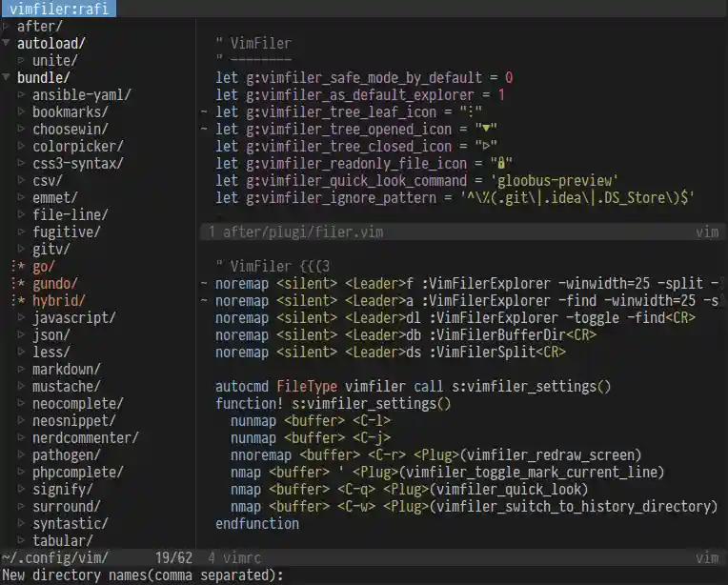Click the marked gundo/ directory
Screen dimensions: 728x585
[54, 283]
